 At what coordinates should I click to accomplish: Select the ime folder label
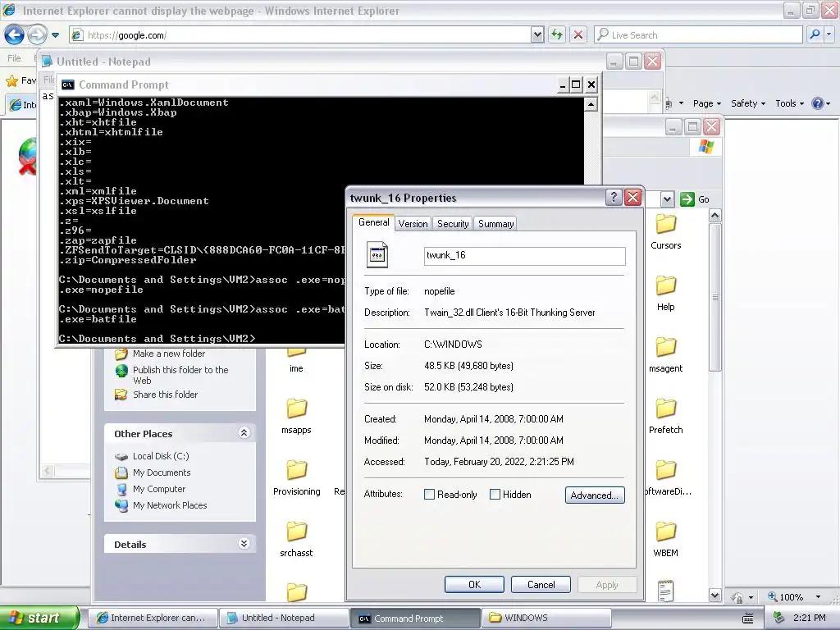coord(296,368)
